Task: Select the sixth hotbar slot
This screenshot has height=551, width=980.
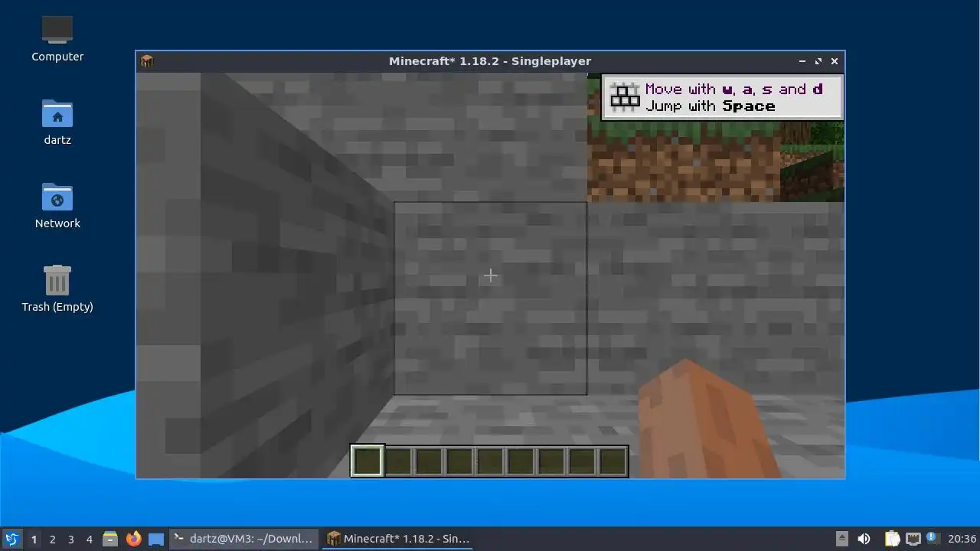Action: click(x=521, y=461)
